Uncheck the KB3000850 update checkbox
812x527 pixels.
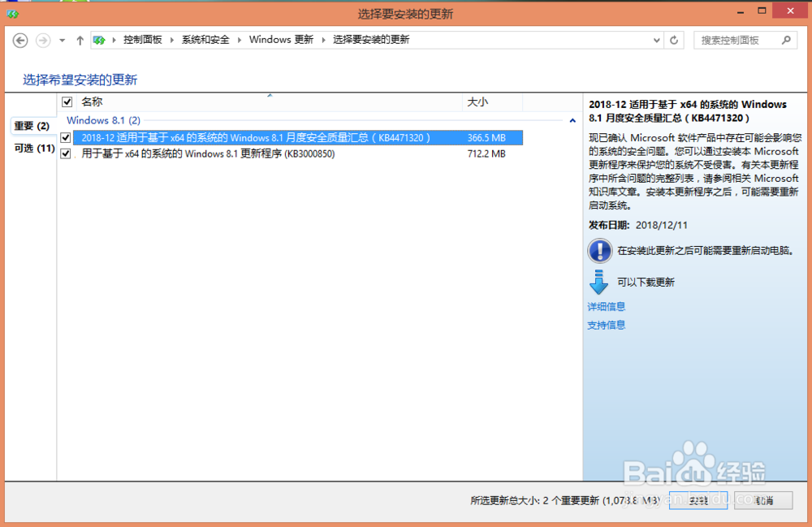pyautogui.click(x=65, y=153)
